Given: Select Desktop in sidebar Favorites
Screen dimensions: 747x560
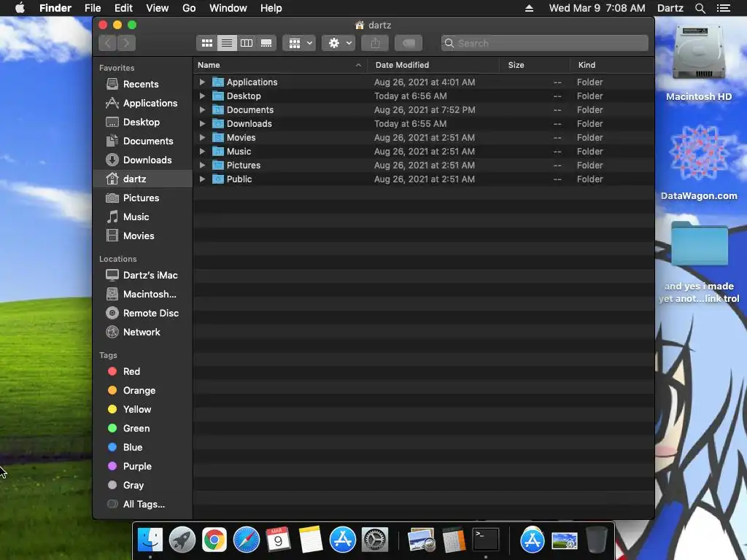Looking at the screenshot, I should pyautogui.click(x=142, y=122).
